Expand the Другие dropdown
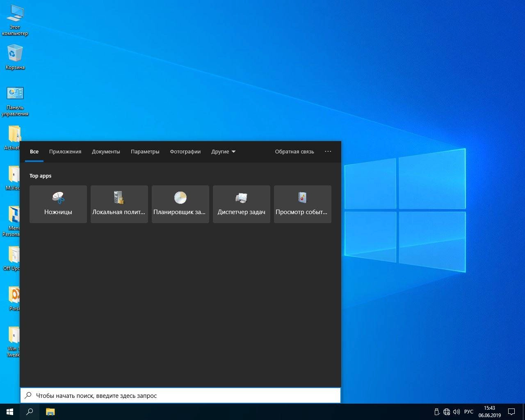525x420 pixels. [224, 151]
